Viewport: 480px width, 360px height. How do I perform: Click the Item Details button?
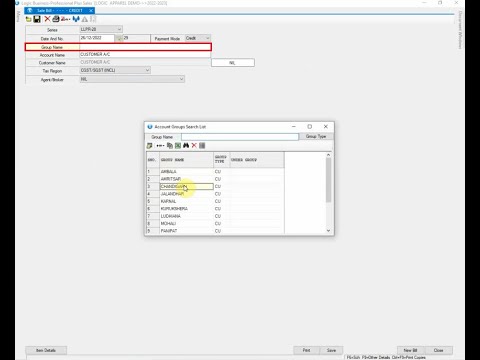point(46,350)
